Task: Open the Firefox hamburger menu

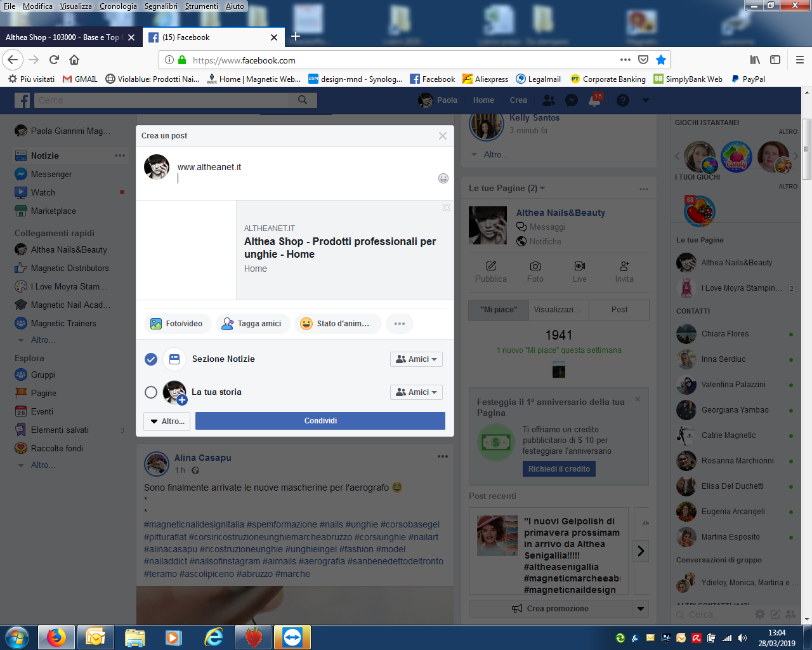Action: coord(799,60)
